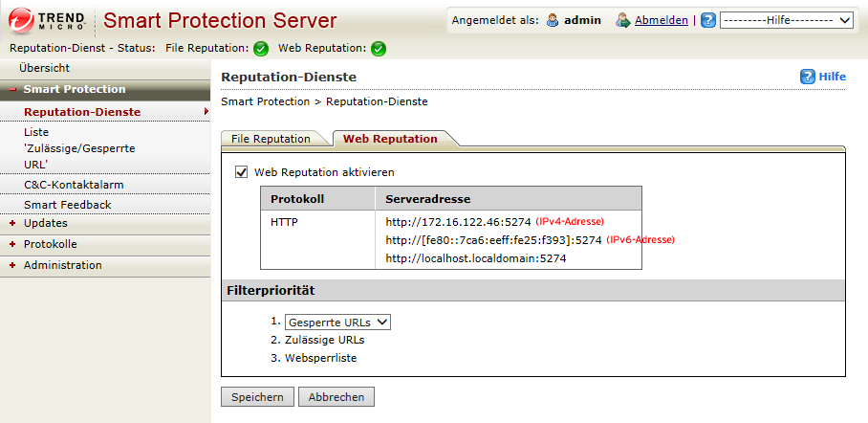Toggle the Web Reputation aktivieren checkbox
868x423 pixels.
[241, 172]
